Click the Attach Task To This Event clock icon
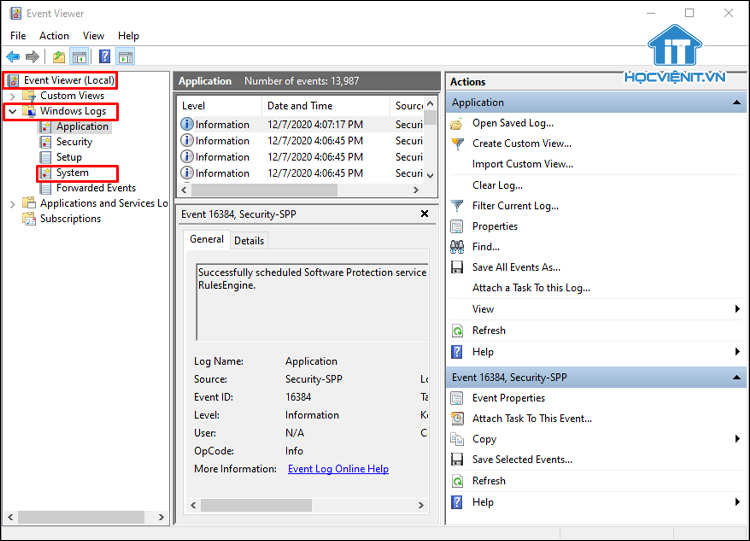The image size is (750, 541). pyautogui.click(x=457, y=419)
